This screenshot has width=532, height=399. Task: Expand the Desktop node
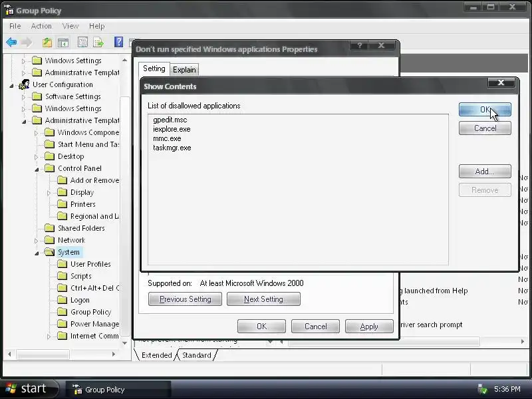coord(36,157)
